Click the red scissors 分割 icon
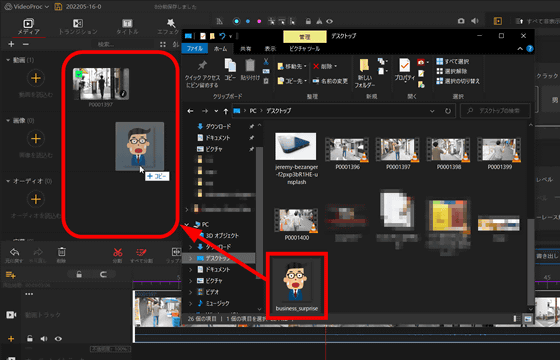The image size is (560, 360). tap(118, 252)
